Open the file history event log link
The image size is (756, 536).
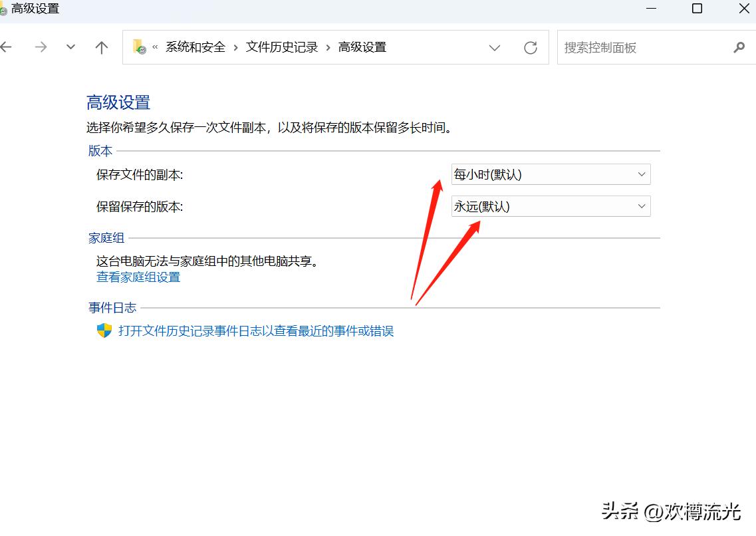[255, 331]
